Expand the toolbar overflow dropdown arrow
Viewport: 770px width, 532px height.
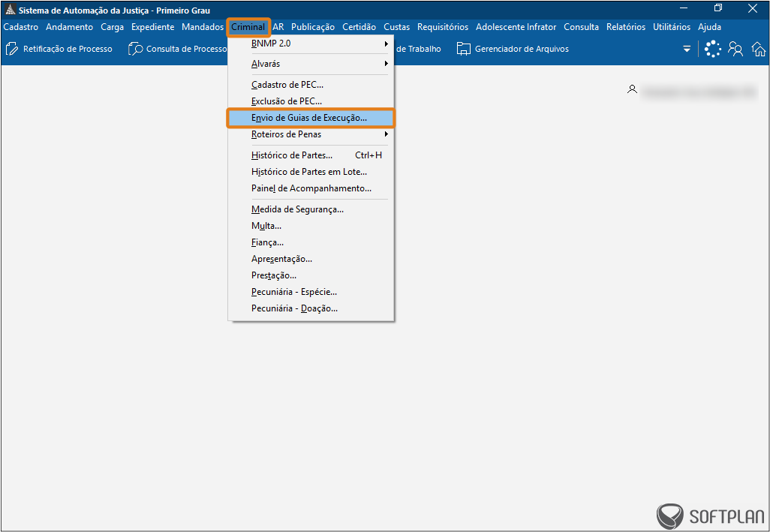point(686,50)
